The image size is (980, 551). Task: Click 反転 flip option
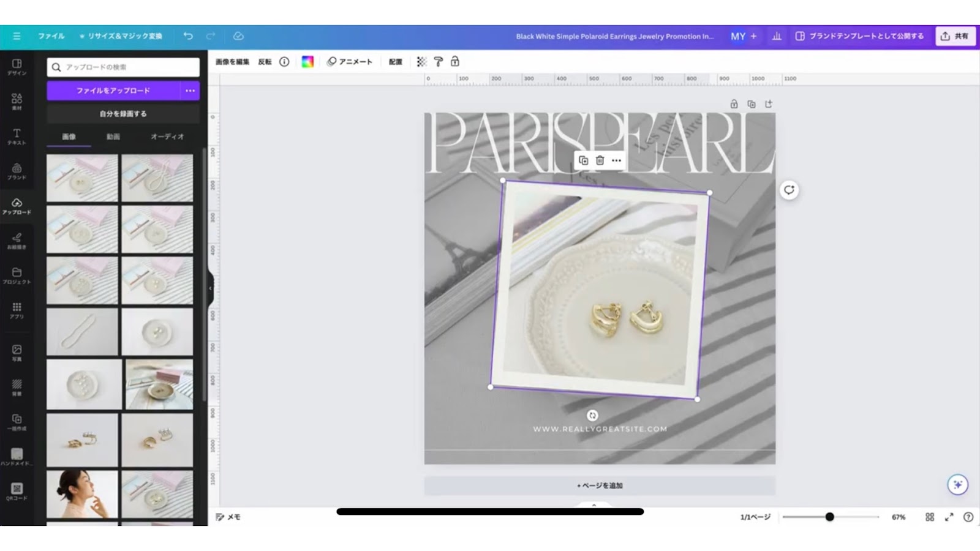click(265, 62)
